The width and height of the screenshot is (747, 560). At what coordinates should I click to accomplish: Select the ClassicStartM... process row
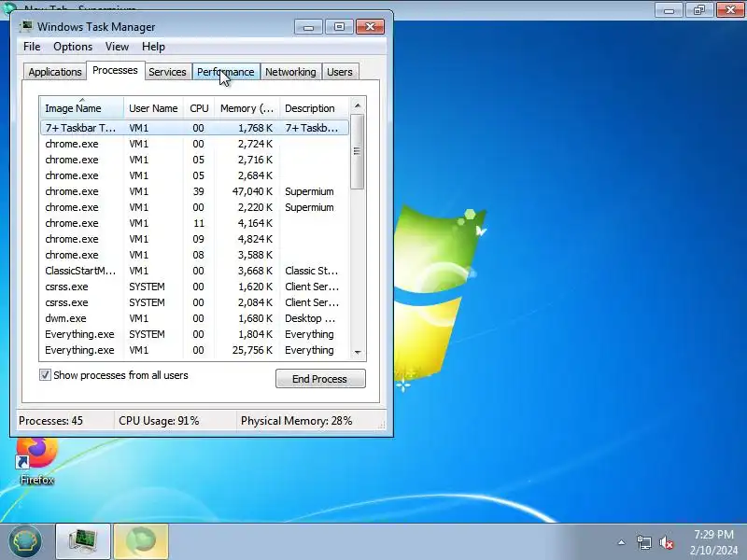194,271
